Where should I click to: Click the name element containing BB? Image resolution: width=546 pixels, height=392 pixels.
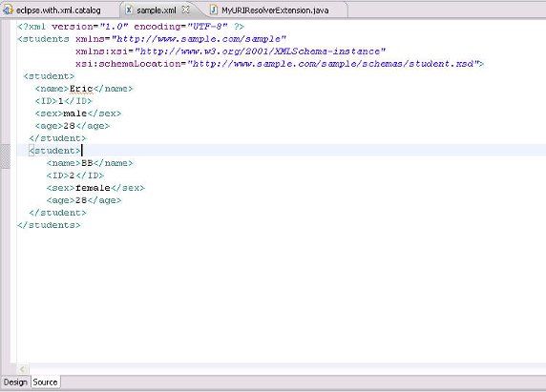click(90, 163)
